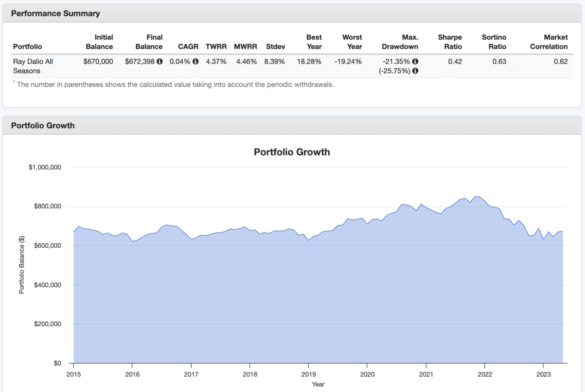Screen dimensions: 585x392
Task: Select the 4.37% TWRR value
Action: coord(216,62)
